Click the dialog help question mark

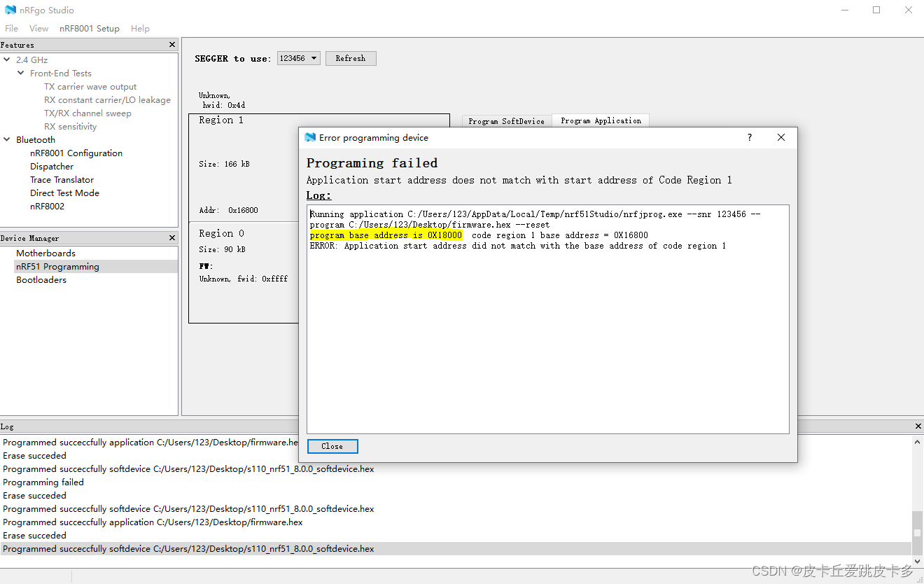[750, 137]
